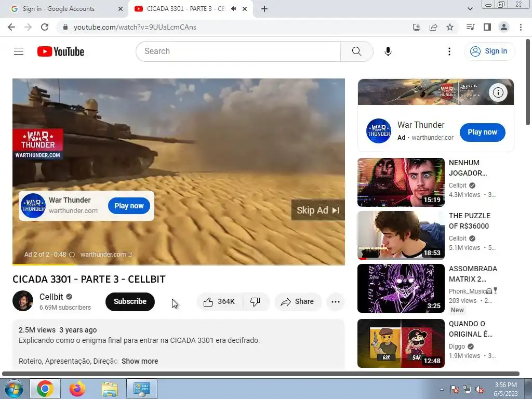Screen dimensions: 532x399
Task: Like the video (364K)
Action: (x=220, y=302)
